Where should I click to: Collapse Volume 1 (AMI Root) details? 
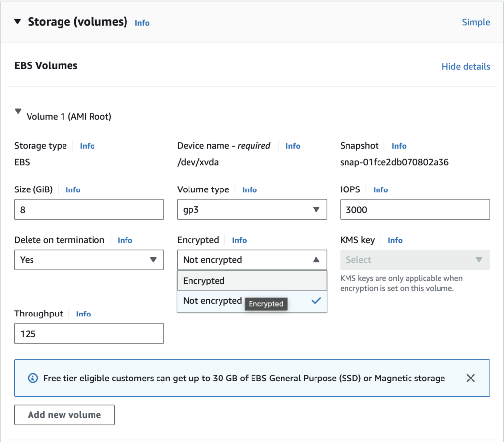point(18,112)
